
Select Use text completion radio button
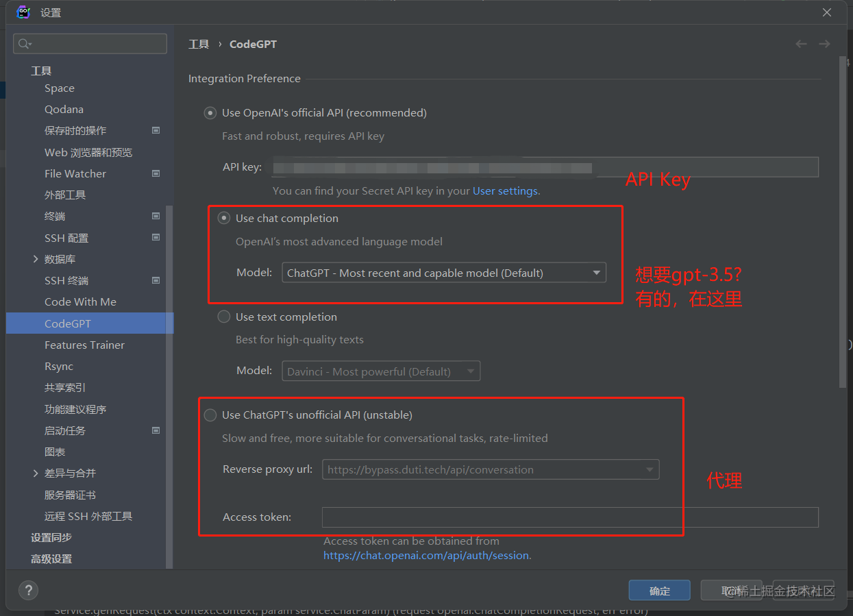(224, 317)
